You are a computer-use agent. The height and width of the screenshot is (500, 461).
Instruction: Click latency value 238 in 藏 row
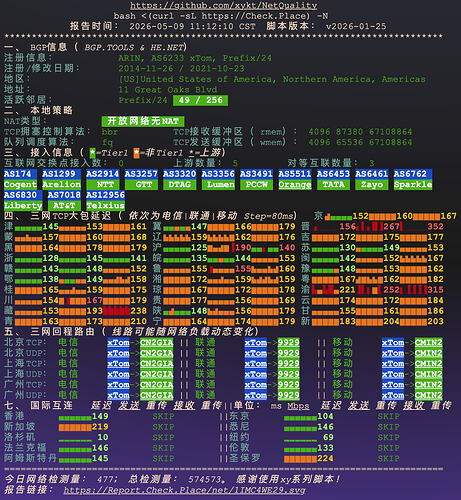coord(138,311)
